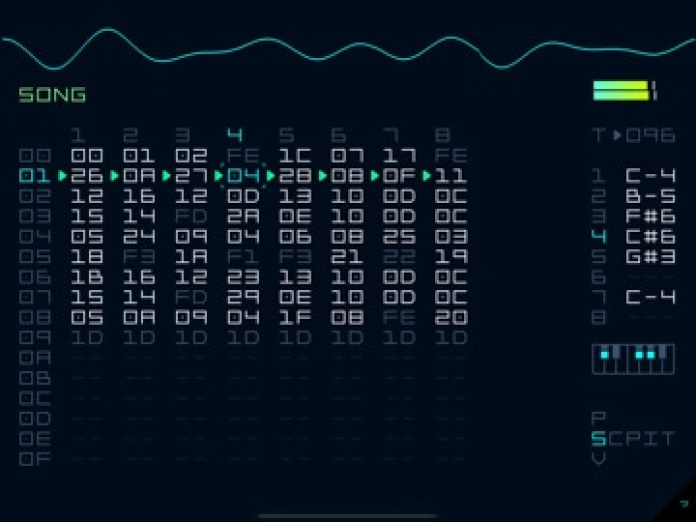Select dimmed chain F1 in row 05

[x=243, y=257]
